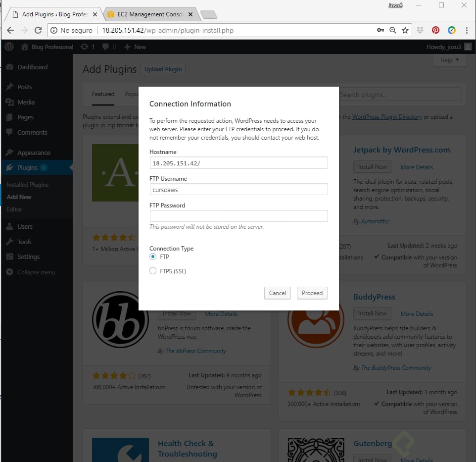Open the Chrome three-dot menu
The height and width of the screenshot is (462, 476).
click(x=467, y=30)
